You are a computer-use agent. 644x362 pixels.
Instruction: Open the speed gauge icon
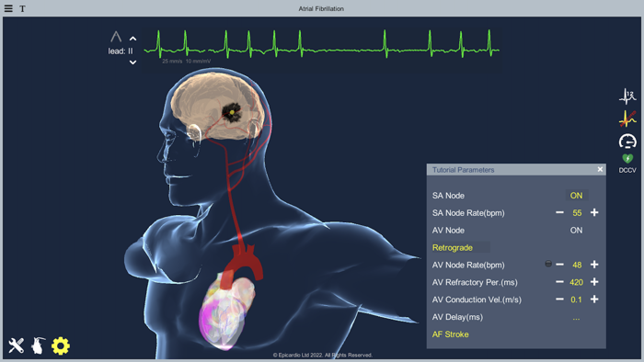tap(627, 141)
